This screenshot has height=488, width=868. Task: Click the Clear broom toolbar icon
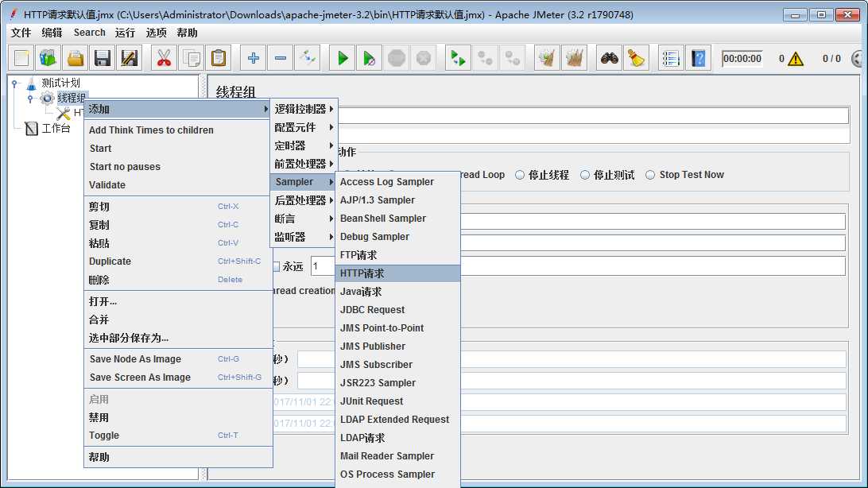547,58
